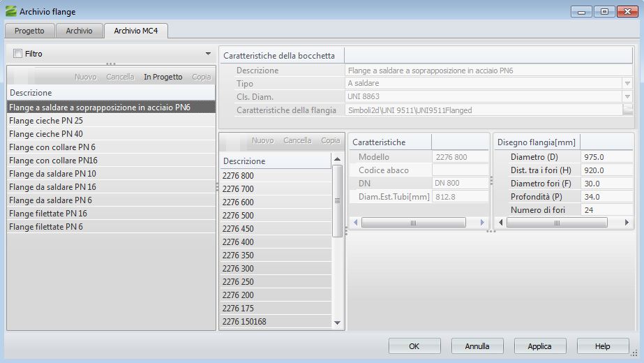Open the Tipo dropdown

pyautogui.click(x=627, y=84)
